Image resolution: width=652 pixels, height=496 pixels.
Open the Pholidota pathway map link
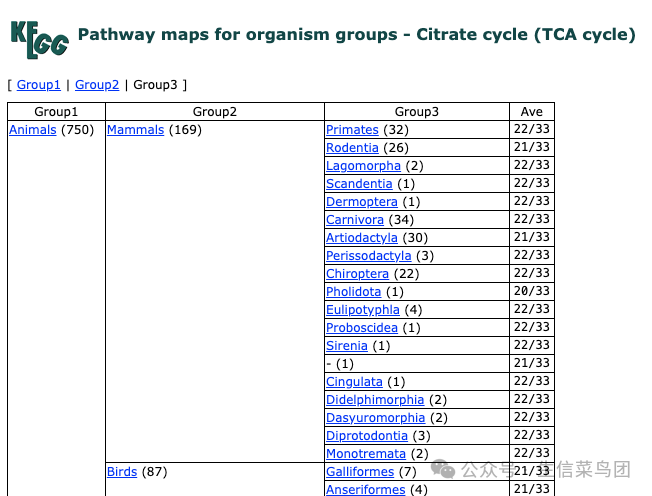(x=353, y=291)
